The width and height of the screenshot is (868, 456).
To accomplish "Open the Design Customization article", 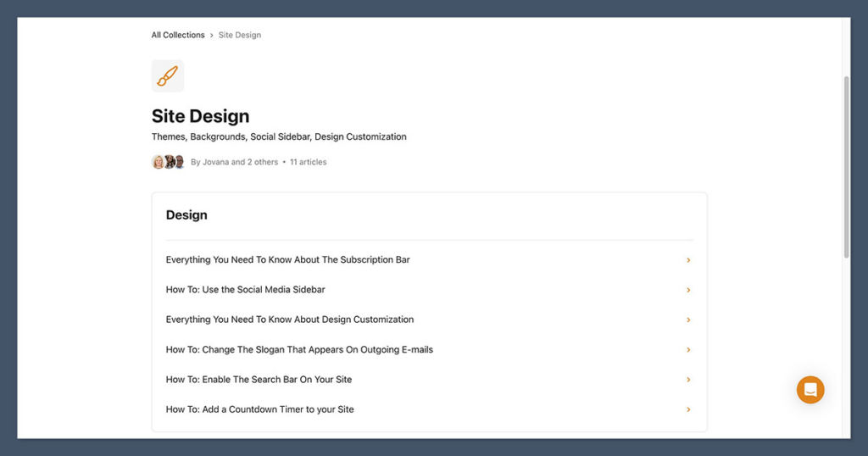I will coord(290,320).
